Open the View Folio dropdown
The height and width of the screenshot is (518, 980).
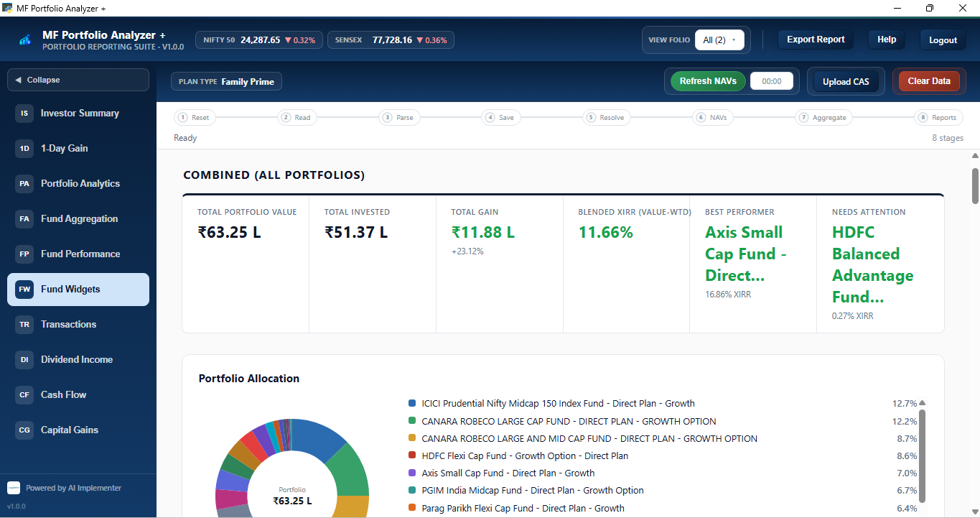pos(719,40)
